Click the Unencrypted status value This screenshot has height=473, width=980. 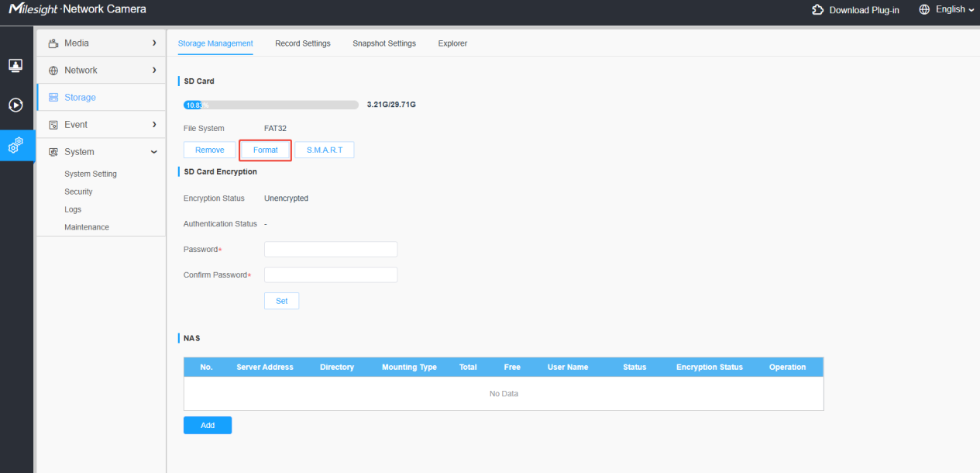tap(286, 199)
